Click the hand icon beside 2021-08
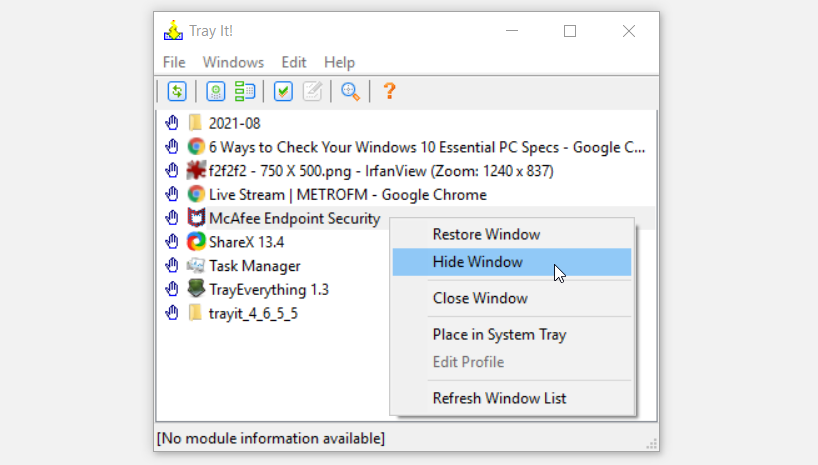This screenshot has width=818, height=465. pos(172,123)
